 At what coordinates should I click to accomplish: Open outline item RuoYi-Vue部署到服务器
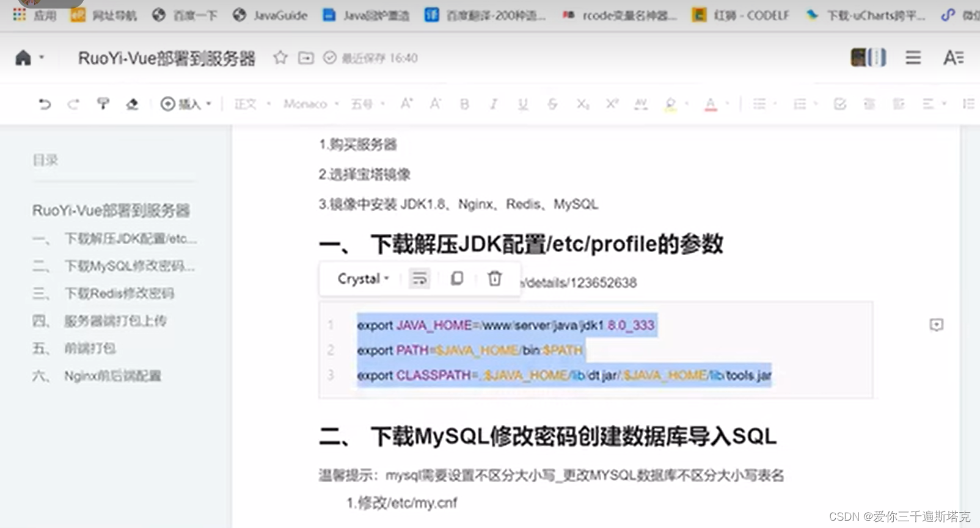(111, 211)
